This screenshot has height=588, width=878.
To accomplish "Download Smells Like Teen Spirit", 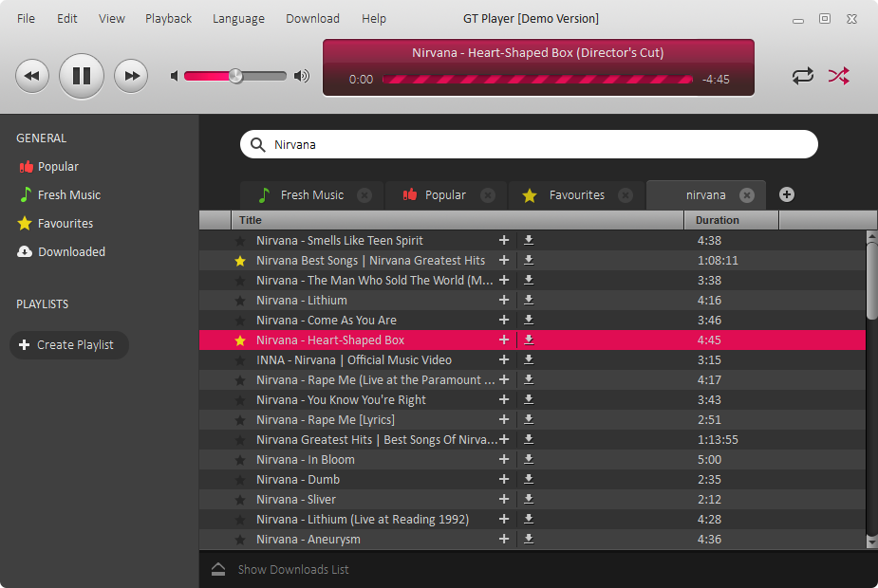I will 529,240.
